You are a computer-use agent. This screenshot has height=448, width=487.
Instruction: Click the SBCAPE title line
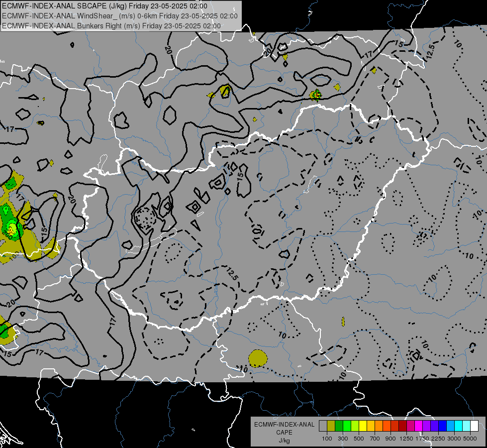(x=104, y=6)
